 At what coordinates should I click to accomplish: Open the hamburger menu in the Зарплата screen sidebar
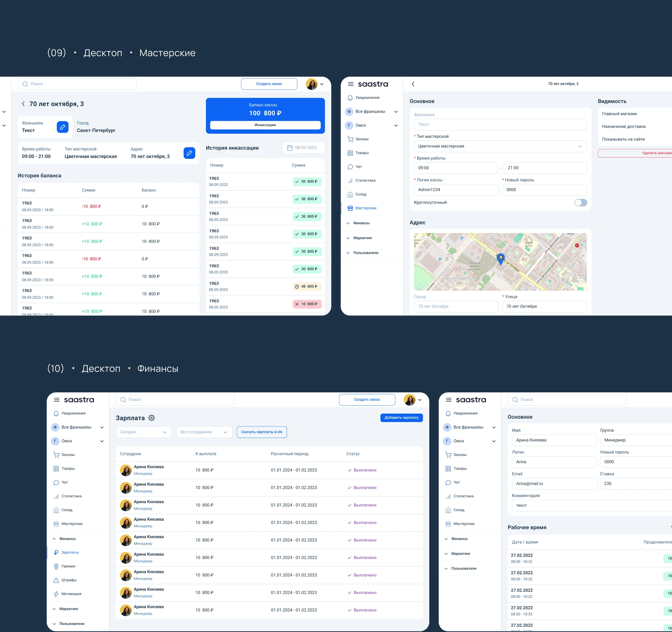(57, 399)
